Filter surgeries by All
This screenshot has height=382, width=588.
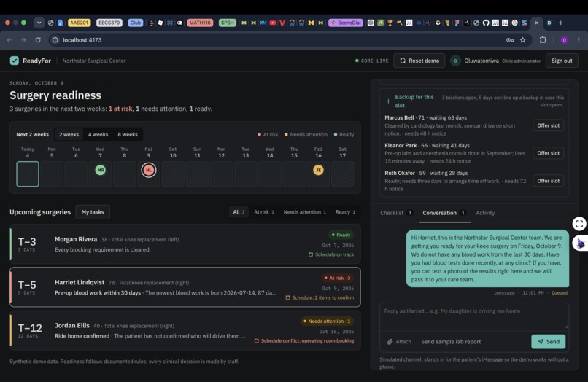(x=239, y=212)
